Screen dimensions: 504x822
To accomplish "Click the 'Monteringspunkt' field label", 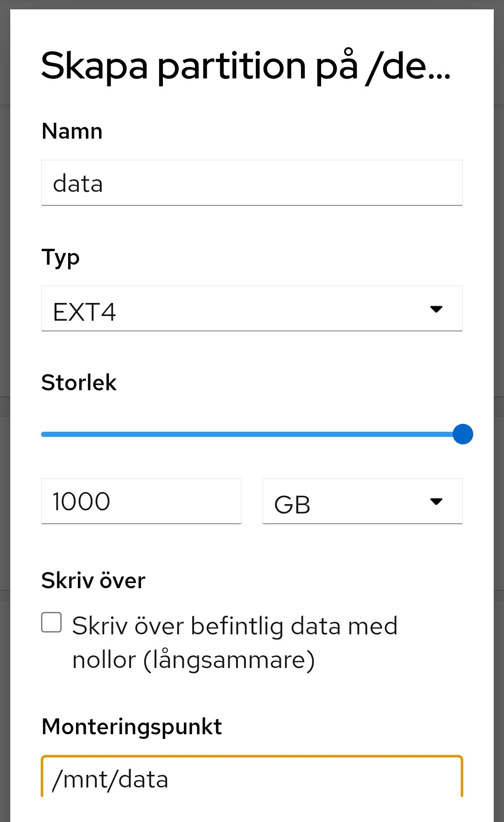I will click(x=132, y=727).
